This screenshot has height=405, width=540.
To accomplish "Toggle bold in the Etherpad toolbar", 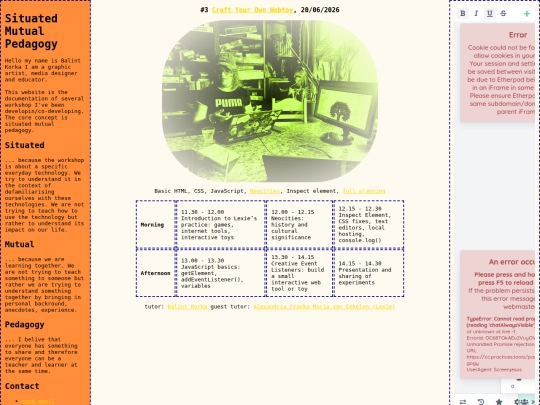I will click(463, 13).
